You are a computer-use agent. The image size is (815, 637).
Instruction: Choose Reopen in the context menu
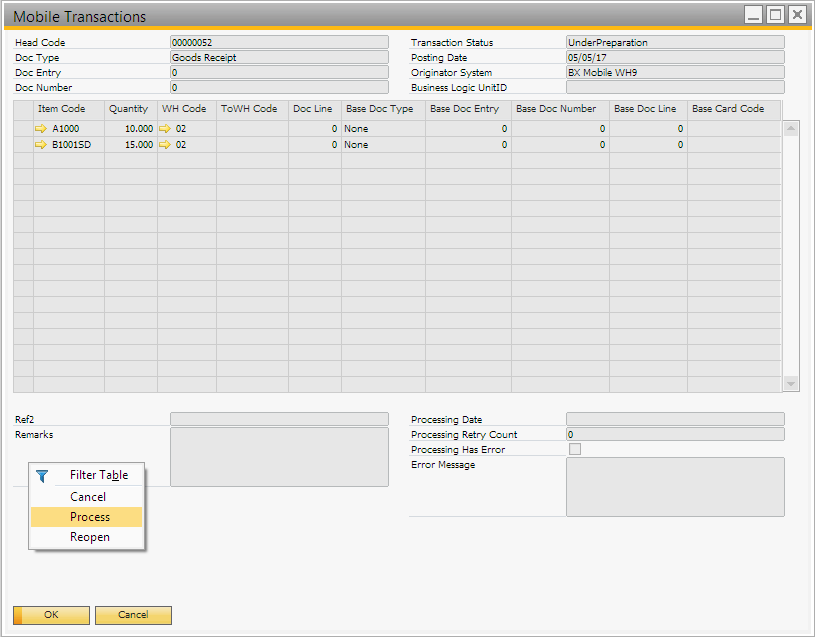[89, 537]
